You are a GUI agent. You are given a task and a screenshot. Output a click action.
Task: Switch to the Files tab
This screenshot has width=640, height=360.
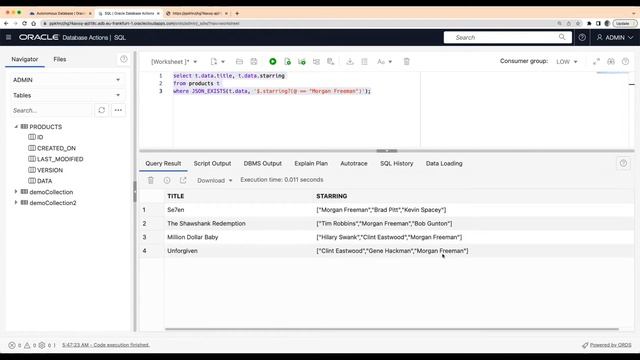point(60,59)
